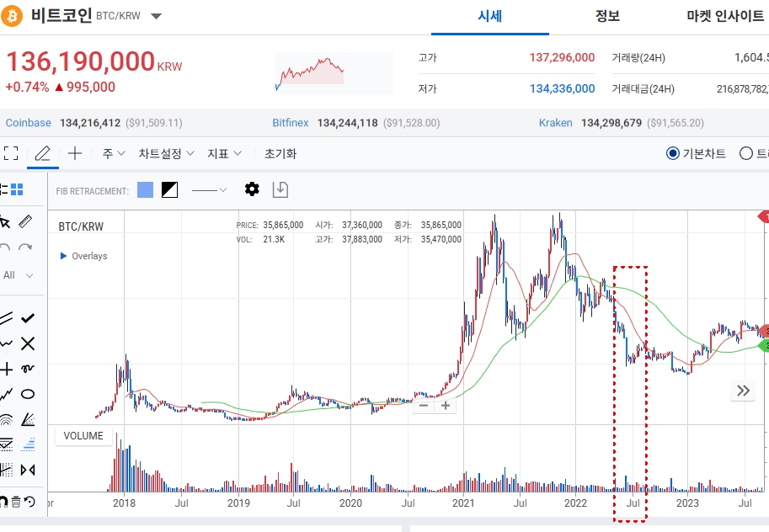Open the blue fill color swatch
The height and width of the screenshot is (532, 769).
(145, 189)
